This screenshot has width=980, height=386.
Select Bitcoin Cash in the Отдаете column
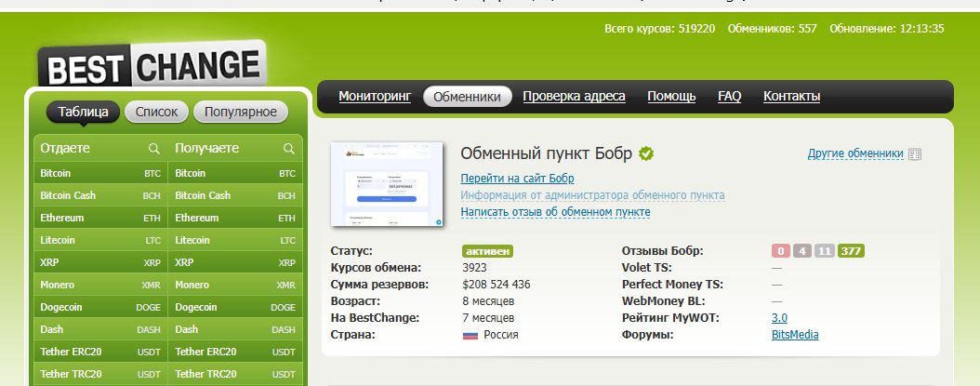point(100,196)
